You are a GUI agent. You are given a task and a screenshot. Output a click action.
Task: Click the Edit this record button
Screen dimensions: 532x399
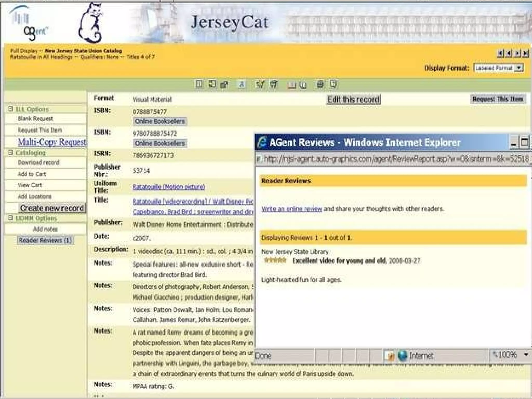point(354,99)
